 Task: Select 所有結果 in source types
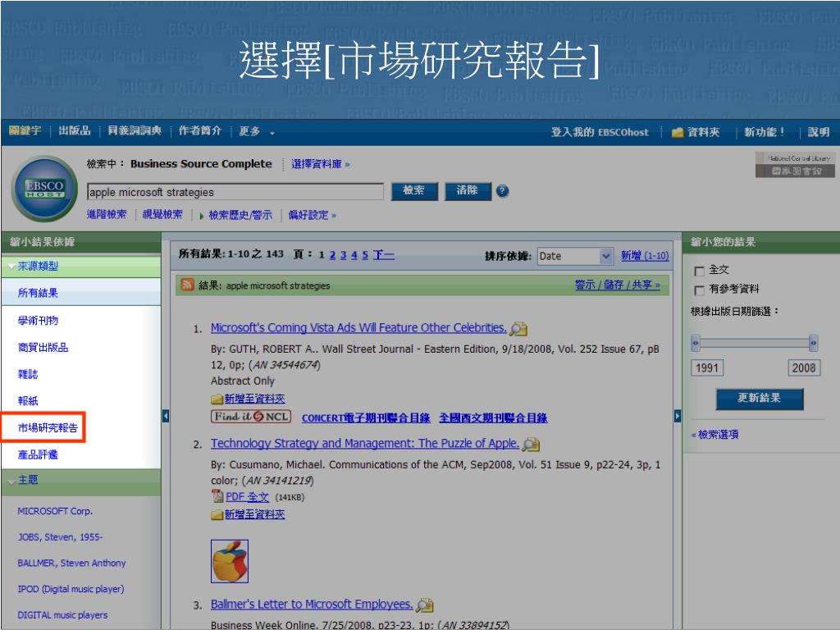click(x=38, y=293)
